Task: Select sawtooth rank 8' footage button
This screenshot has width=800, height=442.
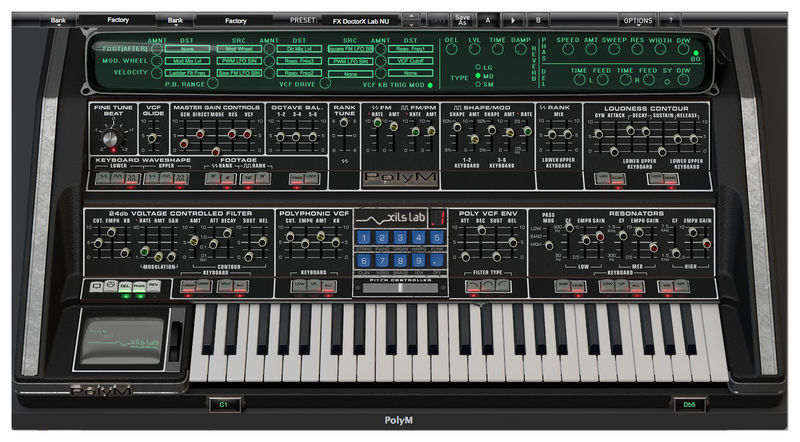Action: 213,178
